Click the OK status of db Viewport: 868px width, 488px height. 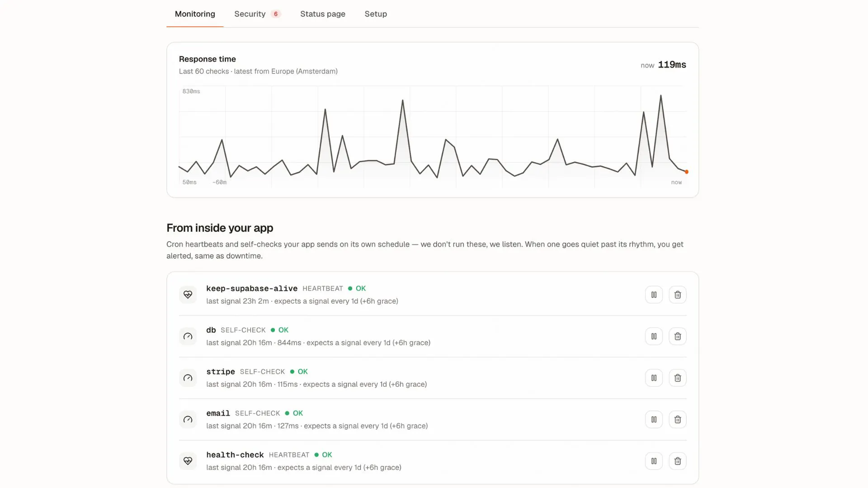pyautogui.click(x=279, y=330)
